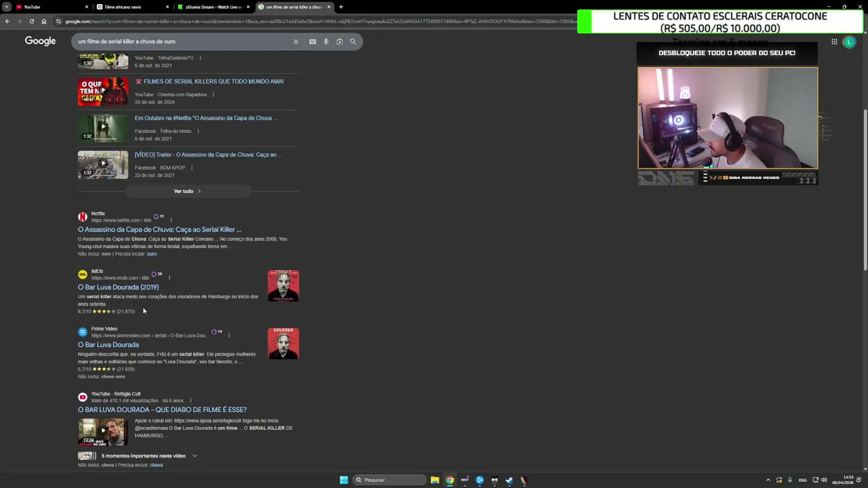Open options for Cinema com Rapadura video
The height and width of the screenshot is (488, 868).
coord(213,95)
